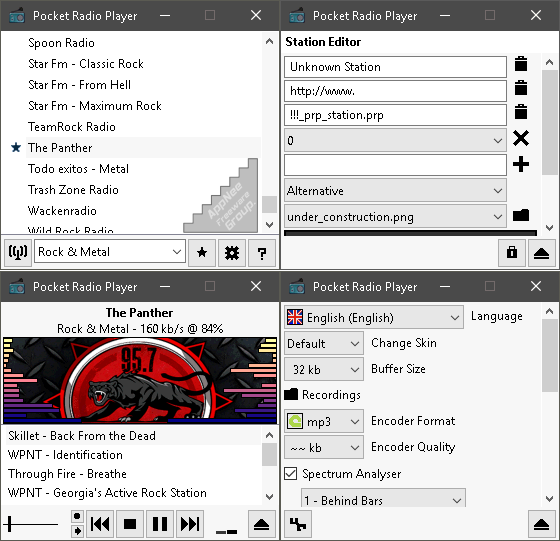Open the Alternative genre dropdown
Viewport: 560px width, 541px height.
(x=395, y=190)
